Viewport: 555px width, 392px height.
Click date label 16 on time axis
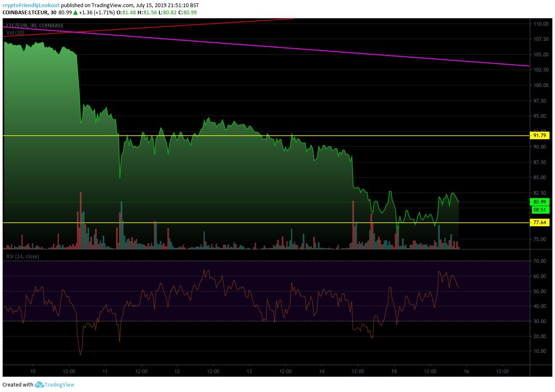466,371
